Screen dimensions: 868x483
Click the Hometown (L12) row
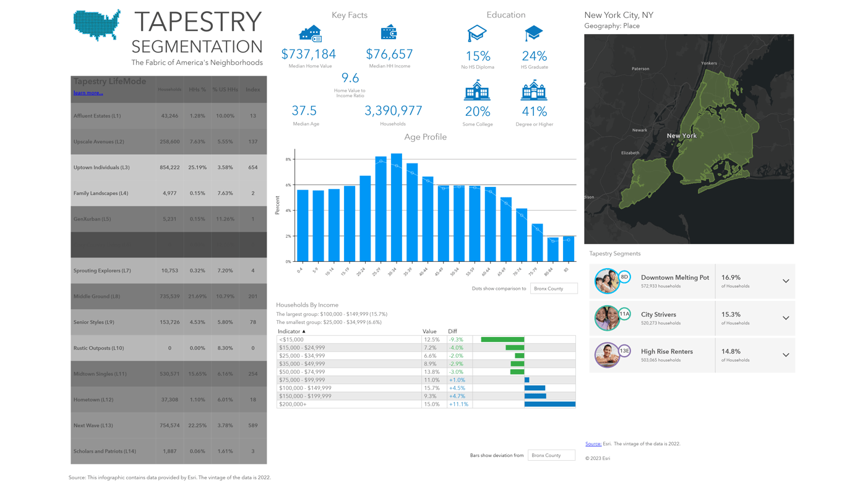(169, 400)
